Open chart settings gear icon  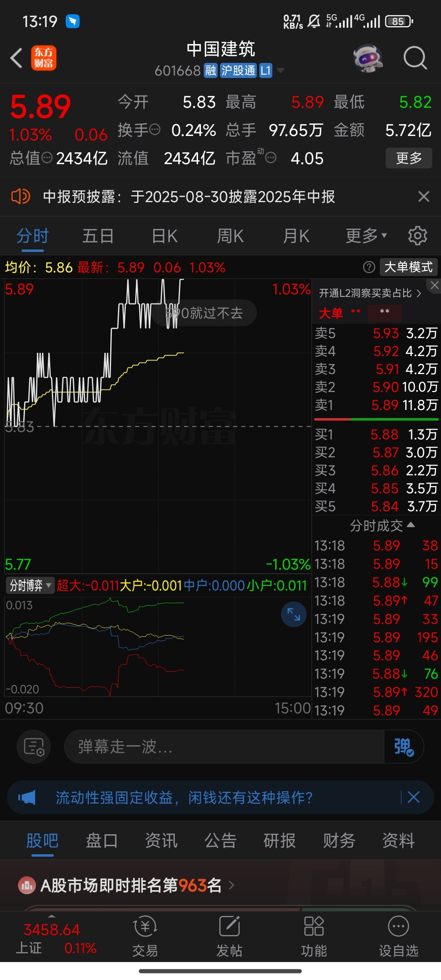tap(418, 236)
